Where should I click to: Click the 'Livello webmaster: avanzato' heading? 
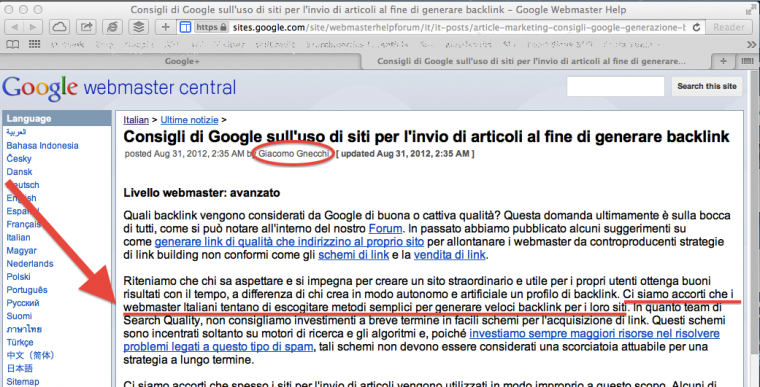tap(202, 193)
